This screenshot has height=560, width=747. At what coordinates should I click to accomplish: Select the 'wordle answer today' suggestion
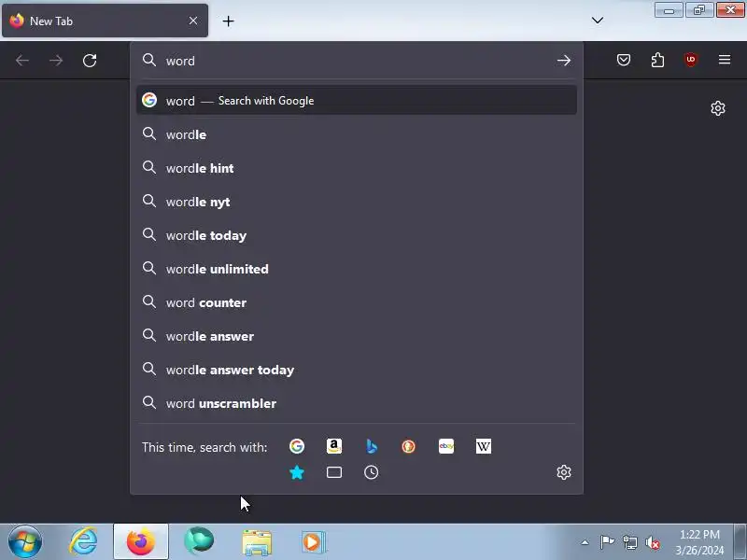357,370
